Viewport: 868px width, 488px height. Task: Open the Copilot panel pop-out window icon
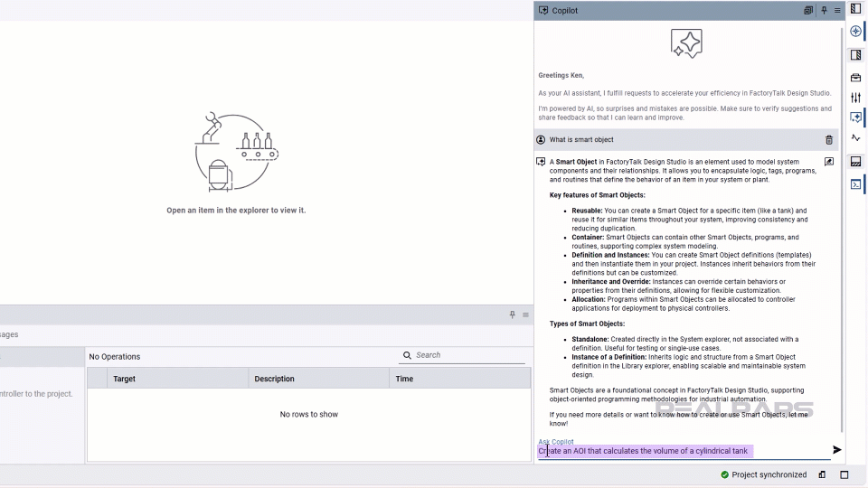coord(808,11)
